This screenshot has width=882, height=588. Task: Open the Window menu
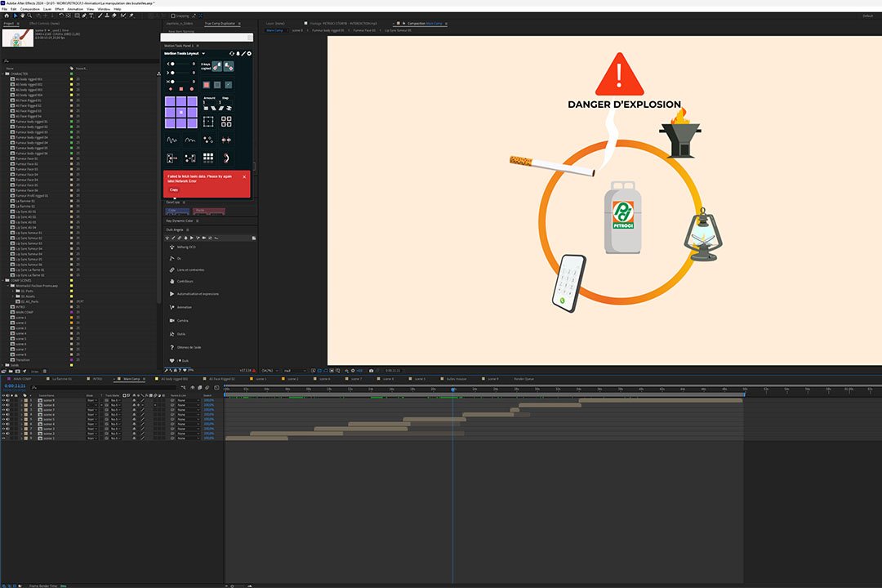coord(104,9)
